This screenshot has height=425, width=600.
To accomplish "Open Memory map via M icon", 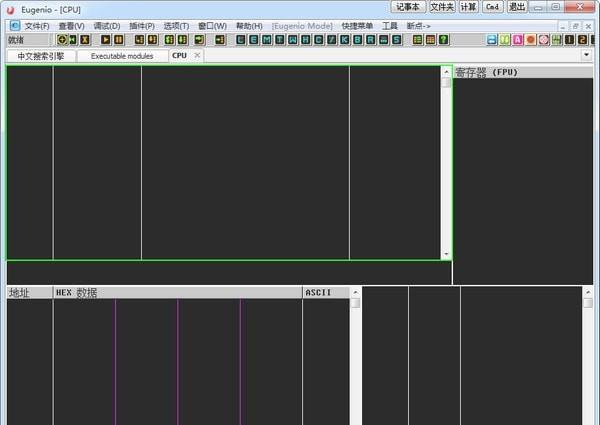I will click(x=267, y=39).
